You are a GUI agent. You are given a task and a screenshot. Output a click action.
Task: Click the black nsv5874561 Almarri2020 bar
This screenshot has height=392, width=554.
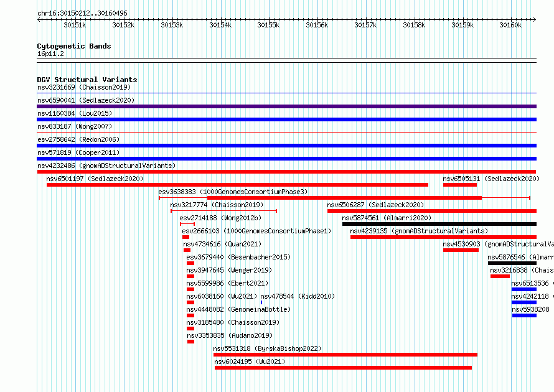pos(439,224)
